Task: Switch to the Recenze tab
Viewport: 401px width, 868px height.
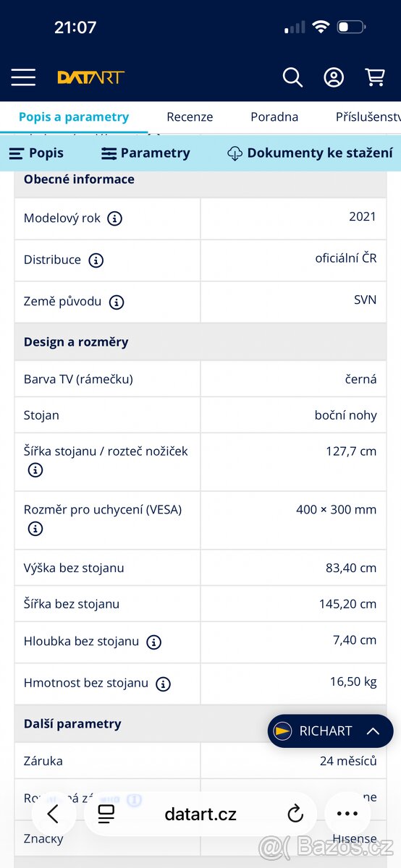Action: pos(190,116)
